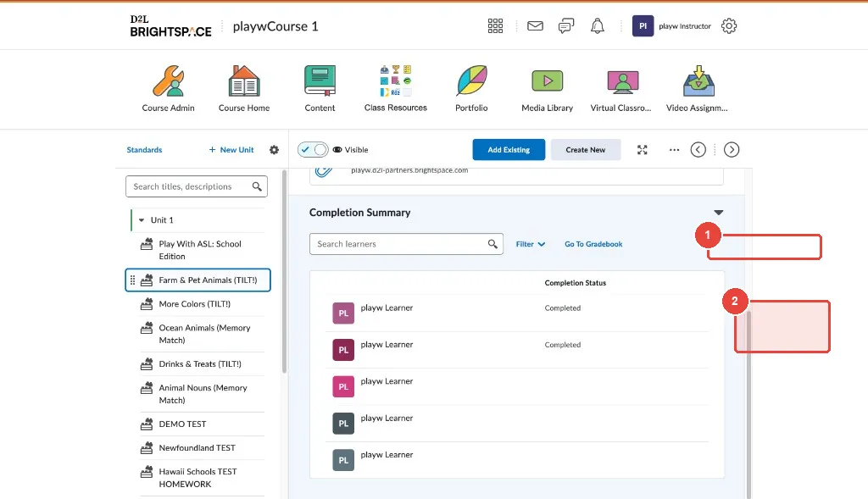Open the Standards link

tap(144, 150)
